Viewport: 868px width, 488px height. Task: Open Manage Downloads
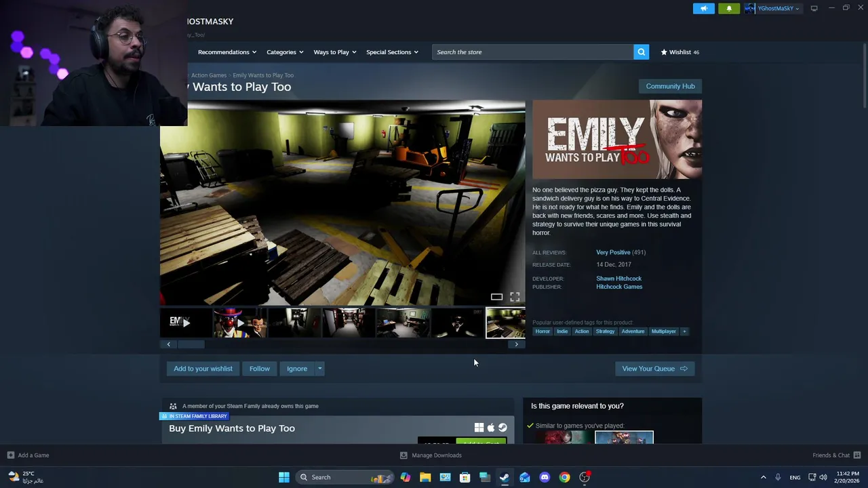coord(431,455)
